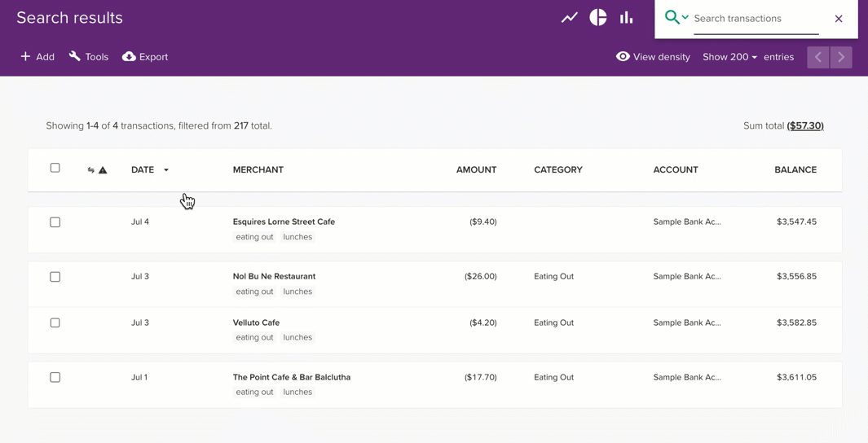Click the transfer arrows column icon

point(90,170)
